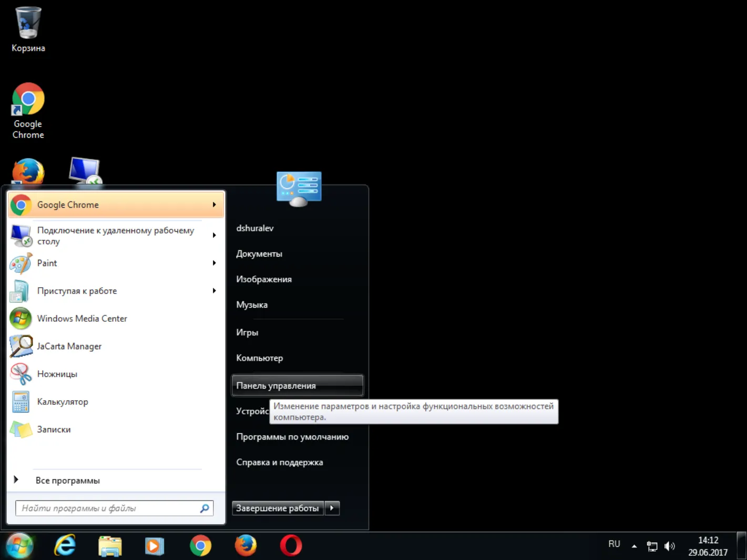The image size is (747, 560).
Task: Open the dshuralev personal folder
Action: pyautogui.click(x=297, y=228)
